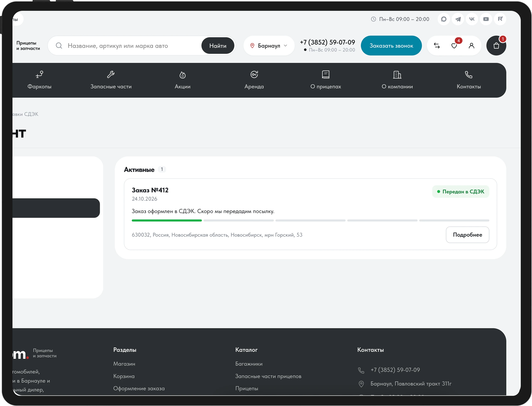Click the Передан в СДЭК status badge
The width and height of the screenshot is (532, 406).
pos(461,192)
